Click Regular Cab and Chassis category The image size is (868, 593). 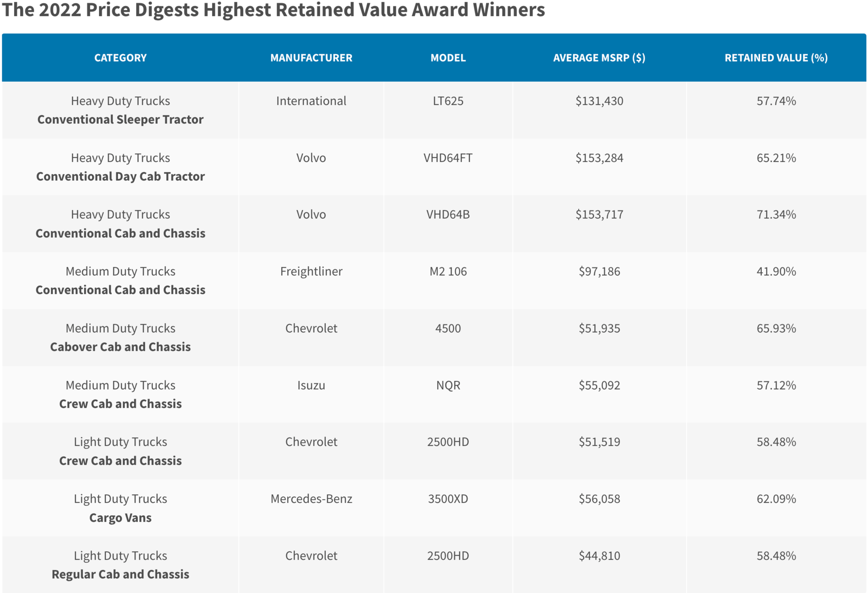pyautogui.click(x=120, y=574)
